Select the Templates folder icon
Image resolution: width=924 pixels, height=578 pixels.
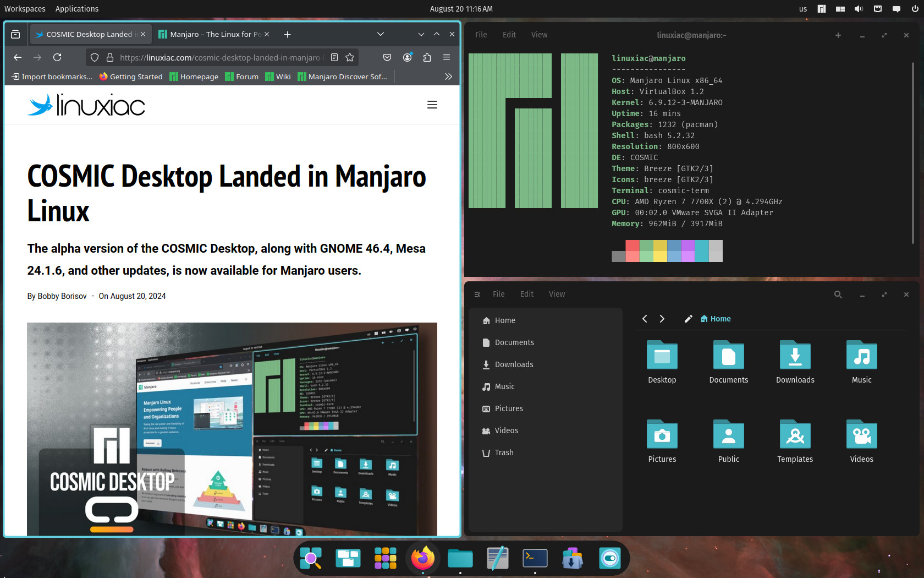pos(795,434)
